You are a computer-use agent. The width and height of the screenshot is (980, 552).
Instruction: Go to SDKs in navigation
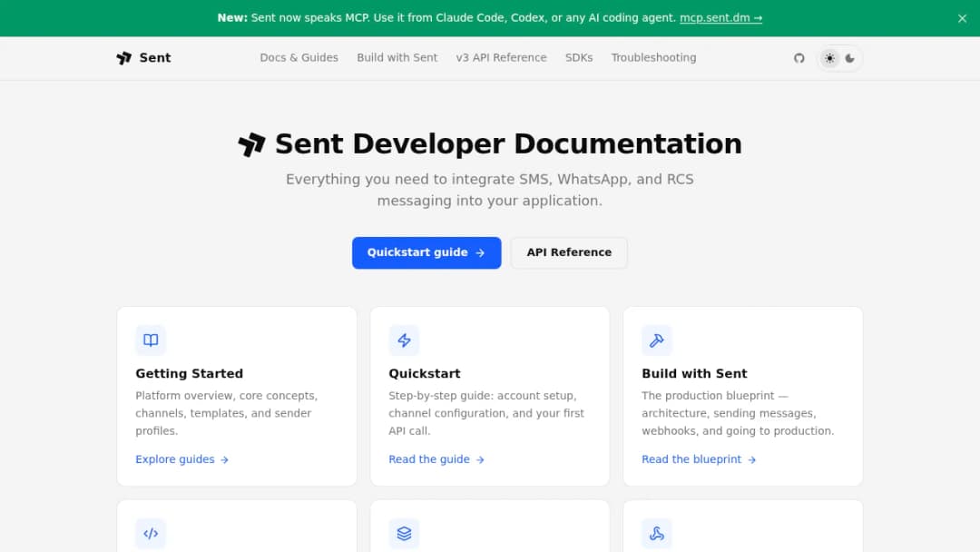(x=579, y=57)
